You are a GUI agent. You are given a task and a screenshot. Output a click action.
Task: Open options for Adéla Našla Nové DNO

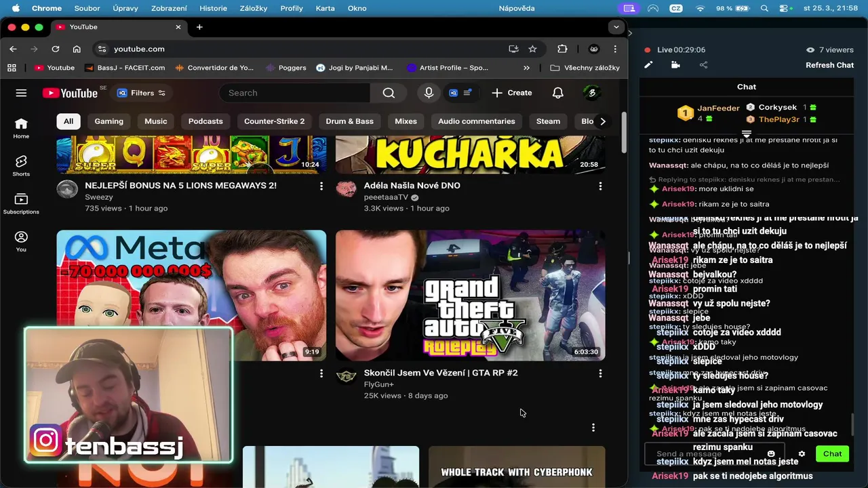(600, 186)
